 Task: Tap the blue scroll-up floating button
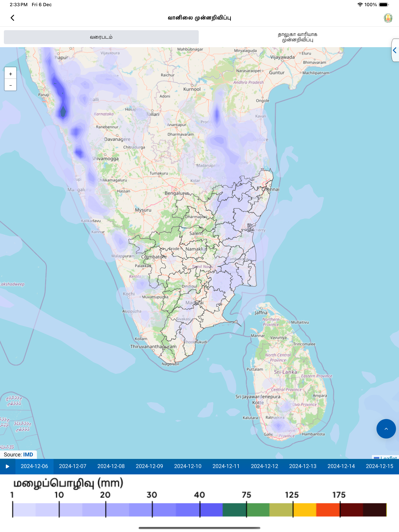click(x=386, y=429)
